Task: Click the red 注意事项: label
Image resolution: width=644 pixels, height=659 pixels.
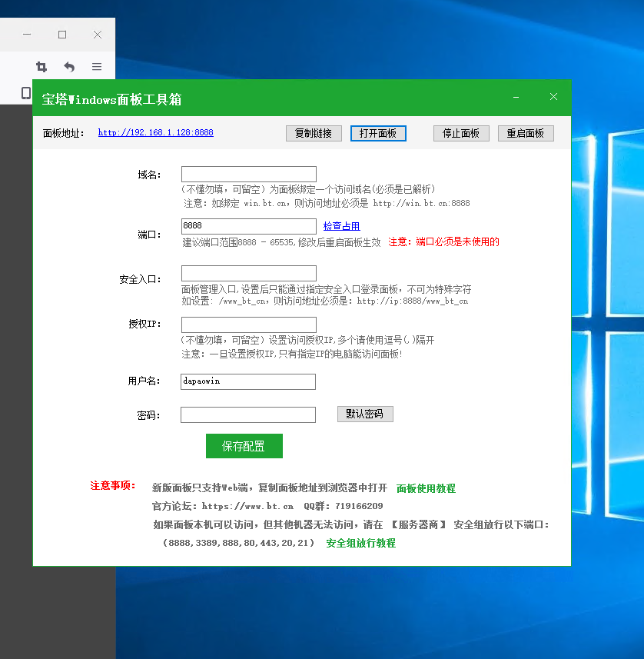Action: coord(112,486)
